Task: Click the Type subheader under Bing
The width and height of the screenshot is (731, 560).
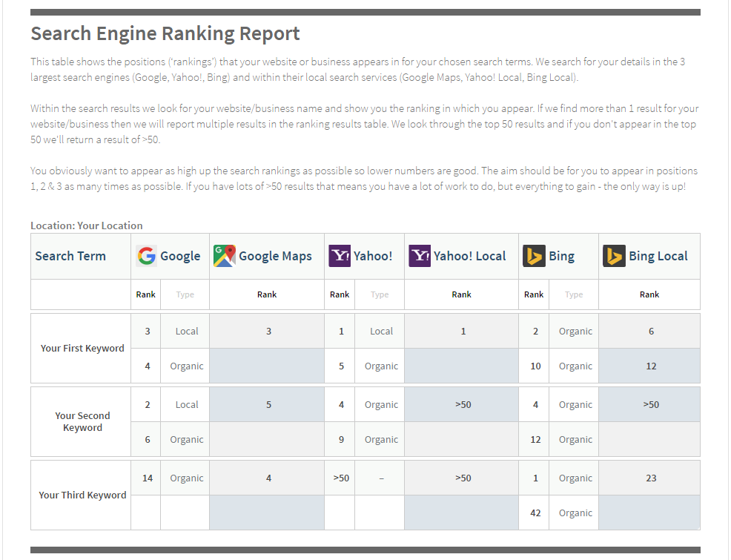Action: [574, 294]
